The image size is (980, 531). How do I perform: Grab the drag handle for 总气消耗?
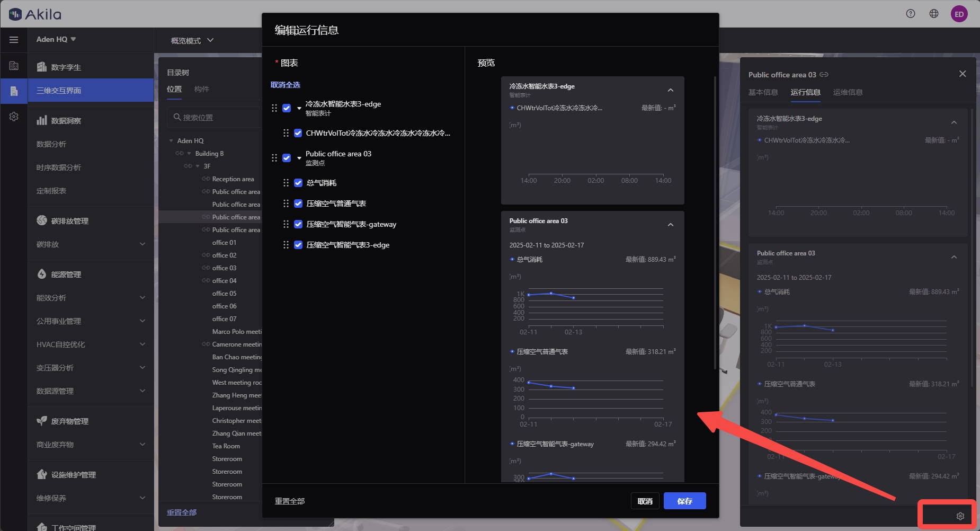286,183
